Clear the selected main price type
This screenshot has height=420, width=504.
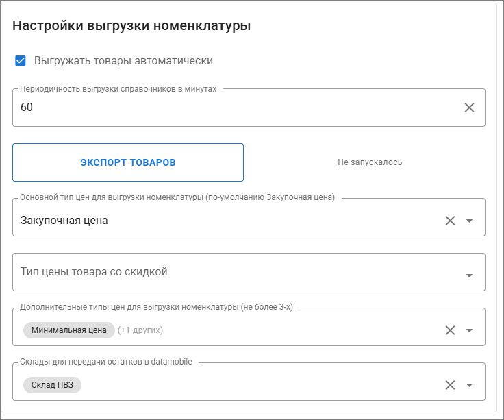[450, 221]
